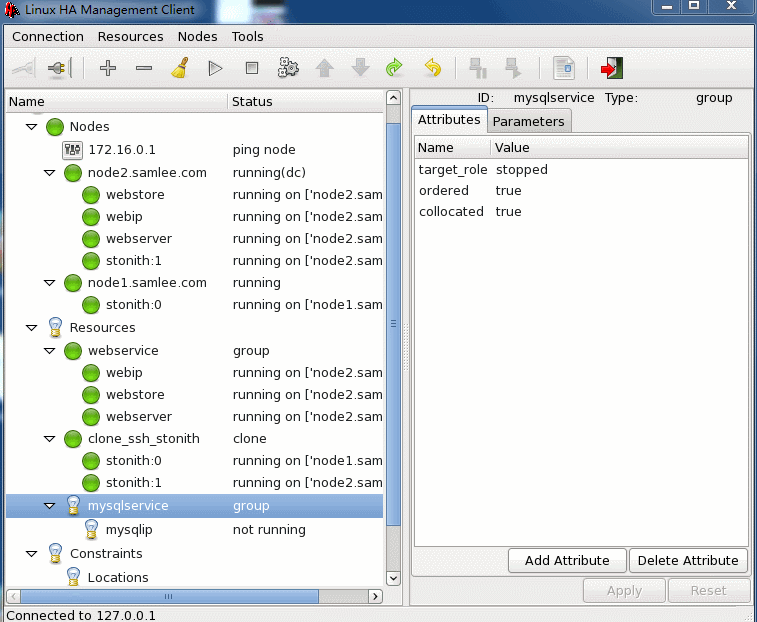Open the Tools menu

[247, 37]
